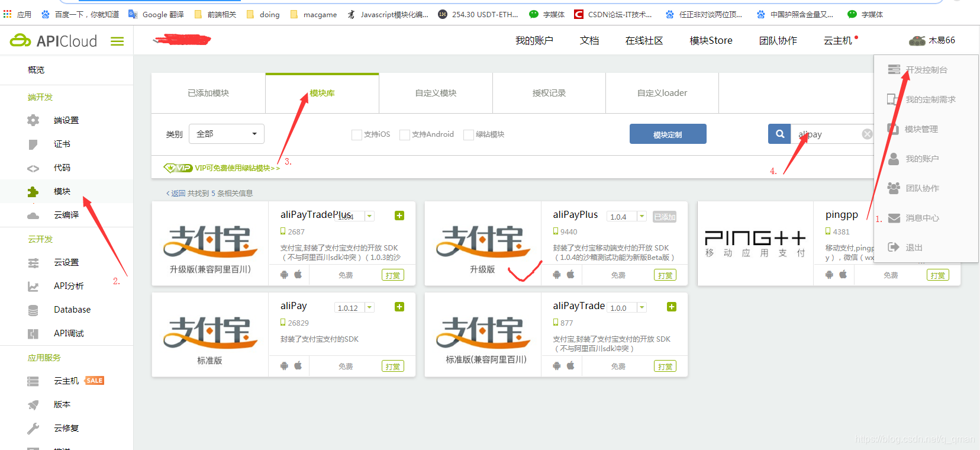
Task: Open 云设置 sliders icon in sidebar
Action: pyautogui.click(x=33, y=263)
